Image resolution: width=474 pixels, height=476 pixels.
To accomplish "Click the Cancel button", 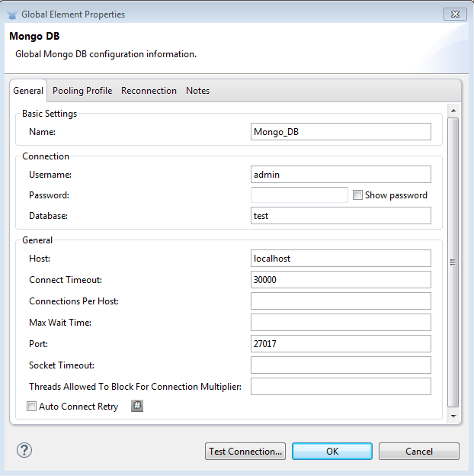I will tap(419, 451).
